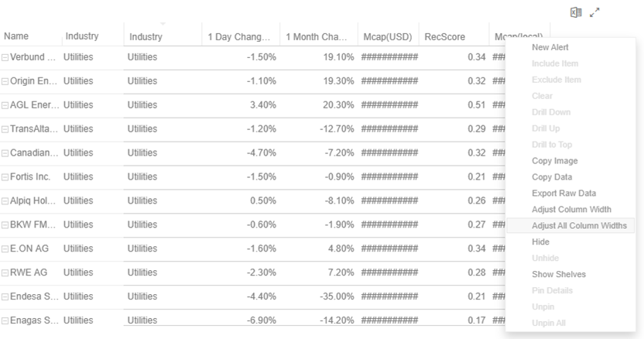This screenshot has width=644, height=339.
Task: Collapse the Fortis Inc. row
Action: pos(5,177)
